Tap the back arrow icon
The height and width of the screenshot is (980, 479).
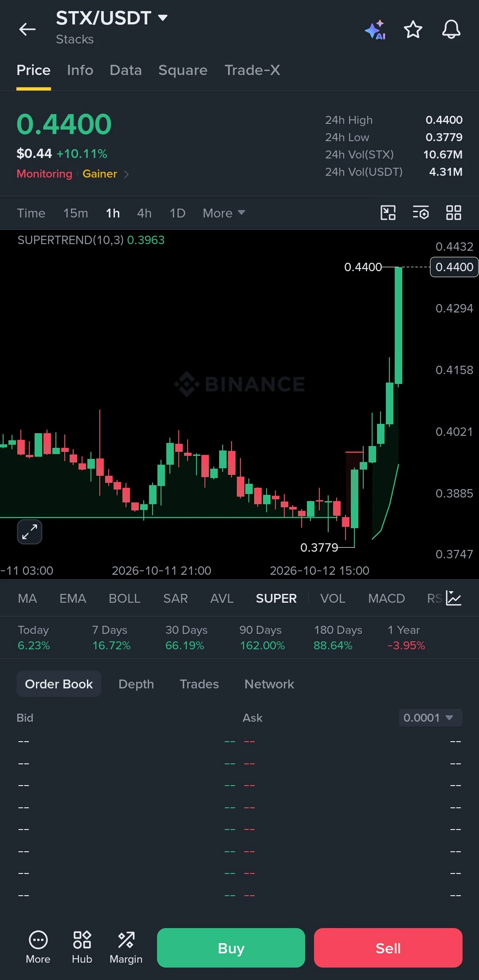click(27, 29)
